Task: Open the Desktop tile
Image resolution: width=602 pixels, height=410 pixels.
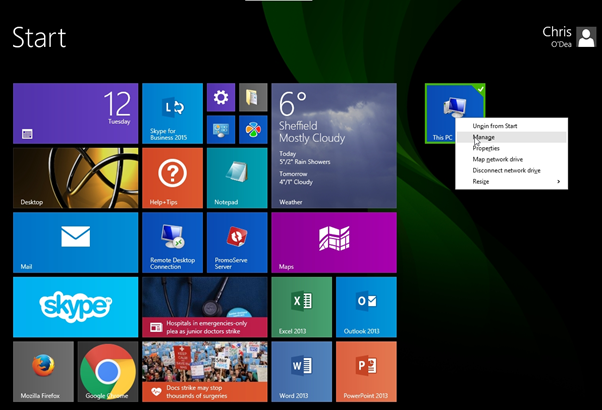Action: pyautogui.click(x=76, y=178)
